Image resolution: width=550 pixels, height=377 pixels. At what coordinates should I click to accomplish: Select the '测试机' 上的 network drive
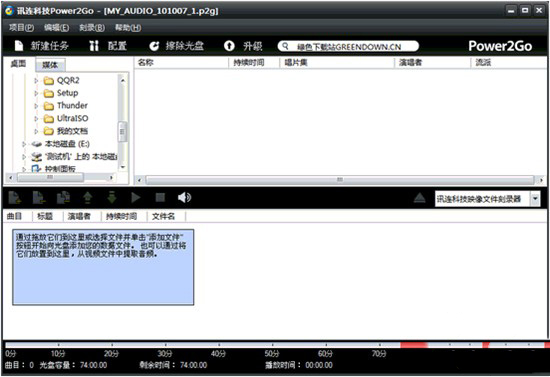tap(74, 156)
